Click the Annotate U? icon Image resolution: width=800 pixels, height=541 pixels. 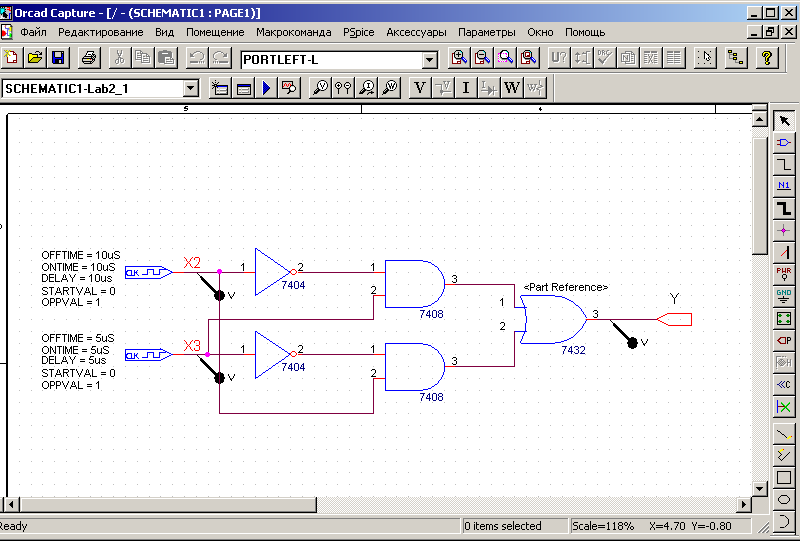[x=559, y=58]
